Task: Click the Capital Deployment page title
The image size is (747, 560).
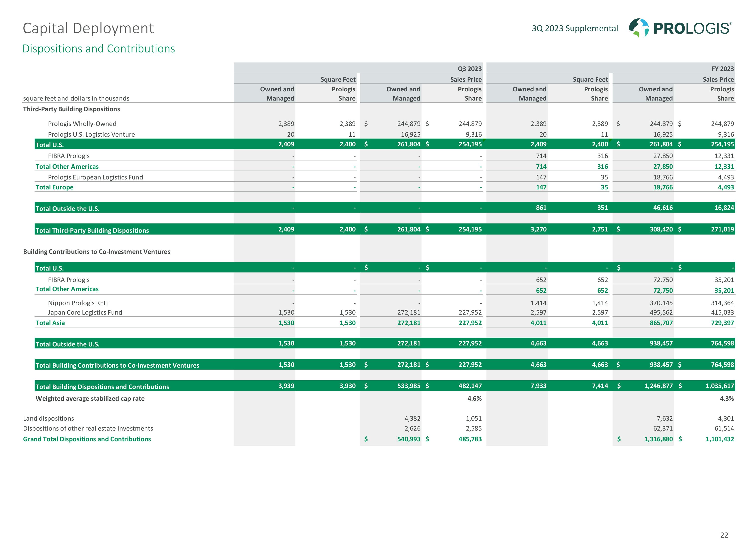Action: (88, 28)
